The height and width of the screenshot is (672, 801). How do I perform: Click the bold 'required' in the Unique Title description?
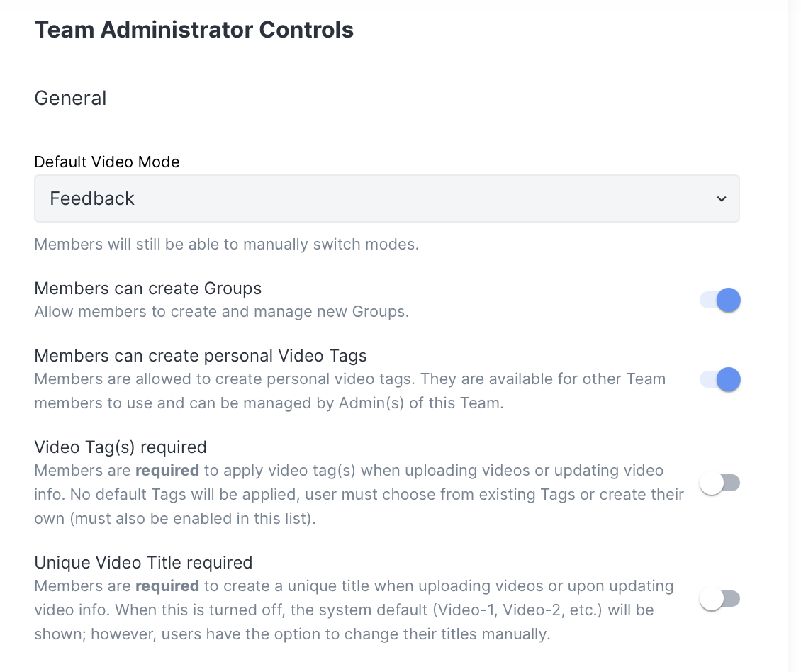(x=167, y=586)
